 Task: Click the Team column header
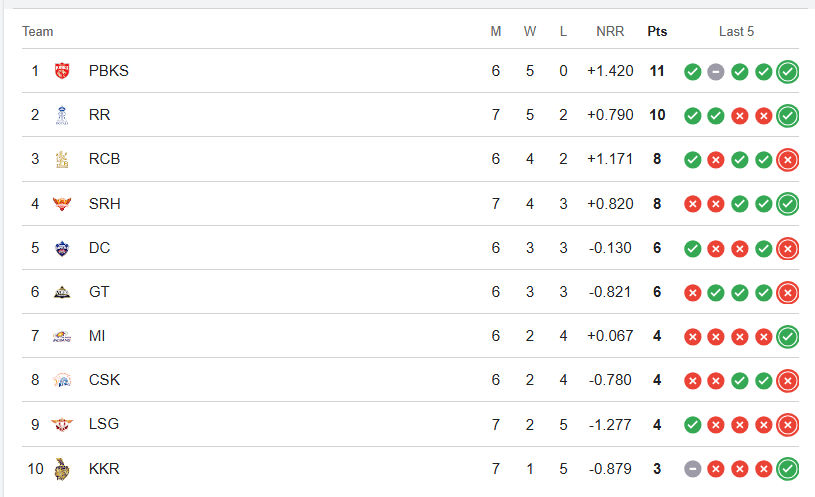(x=38, y=31)
